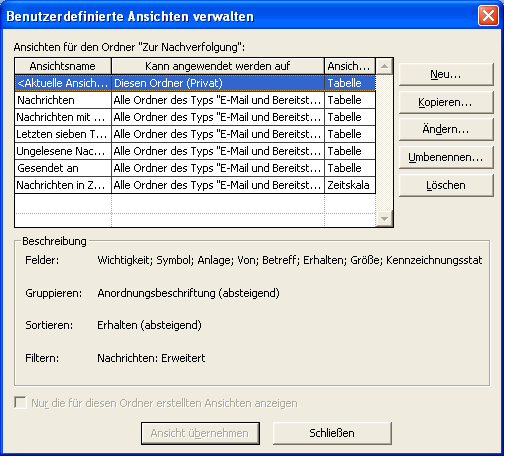Click Tabelle cell in <Aktuelle Ansich... row

(x=350, y=83)
